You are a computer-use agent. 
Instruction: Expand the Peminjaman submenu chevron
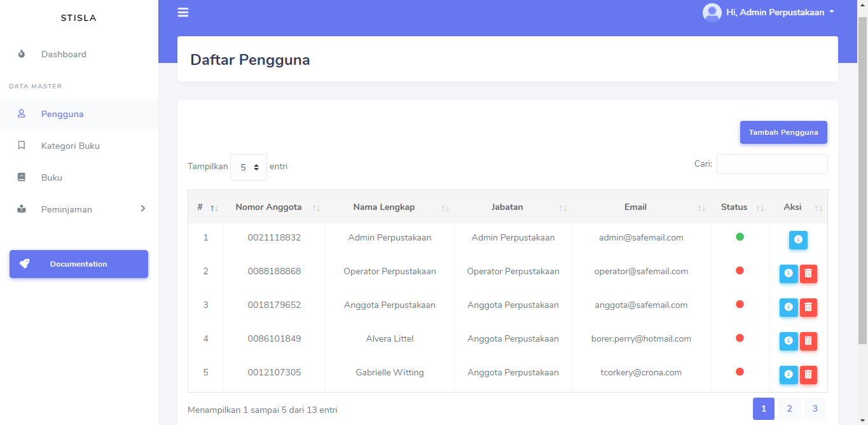[142, 209]
